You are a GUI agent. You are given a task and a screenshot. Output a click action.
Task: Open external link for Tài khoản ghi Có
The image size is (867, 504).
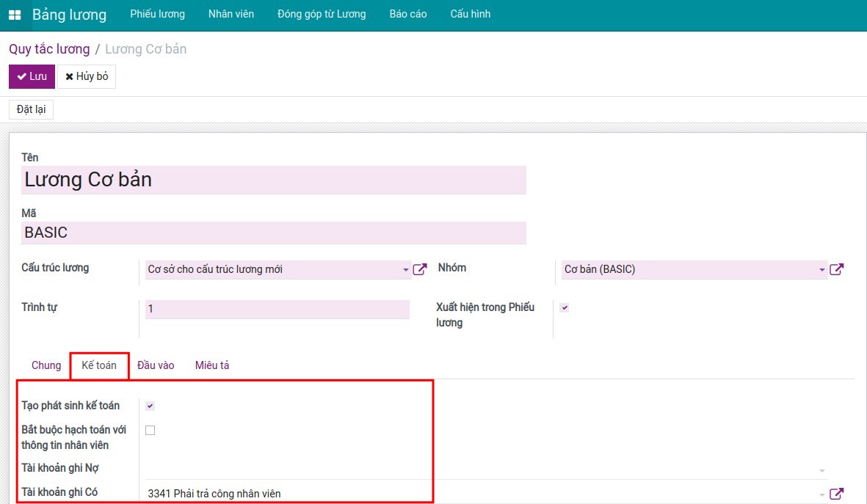click(x=836, y=494)
